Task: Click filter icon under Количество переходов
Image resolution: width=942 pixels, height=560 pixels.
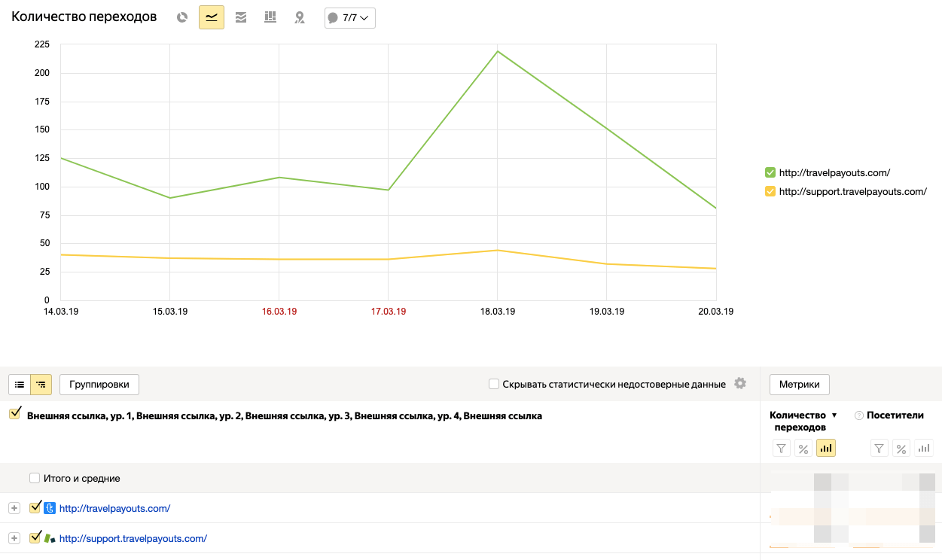Action: click(x=782, y=449)
